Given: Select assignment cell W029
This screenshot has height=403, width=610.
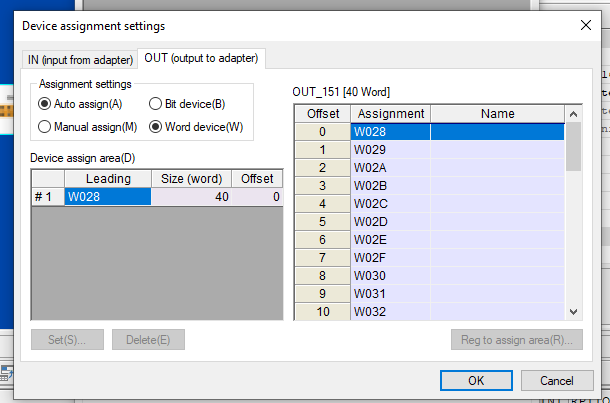Looking at the screenshot, I should [x=391, y=150].
